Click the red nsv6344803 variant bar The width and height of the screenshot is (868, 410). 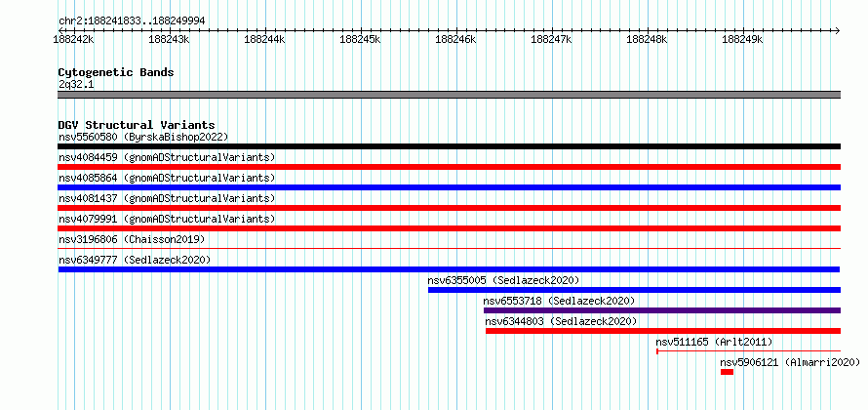point(663,331)
